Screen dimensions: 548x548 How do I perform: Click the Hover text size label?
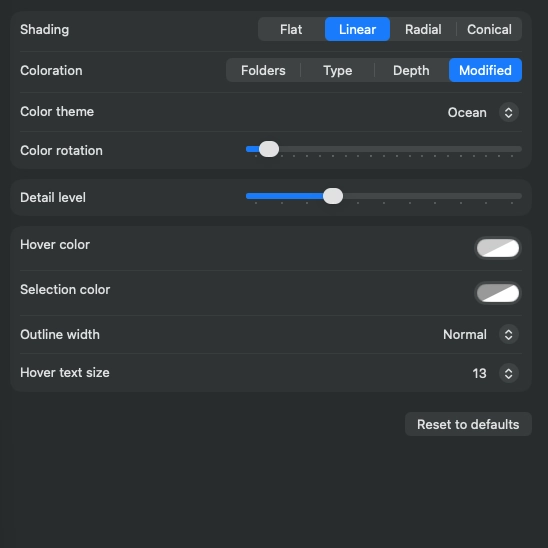tap(65, 373)
